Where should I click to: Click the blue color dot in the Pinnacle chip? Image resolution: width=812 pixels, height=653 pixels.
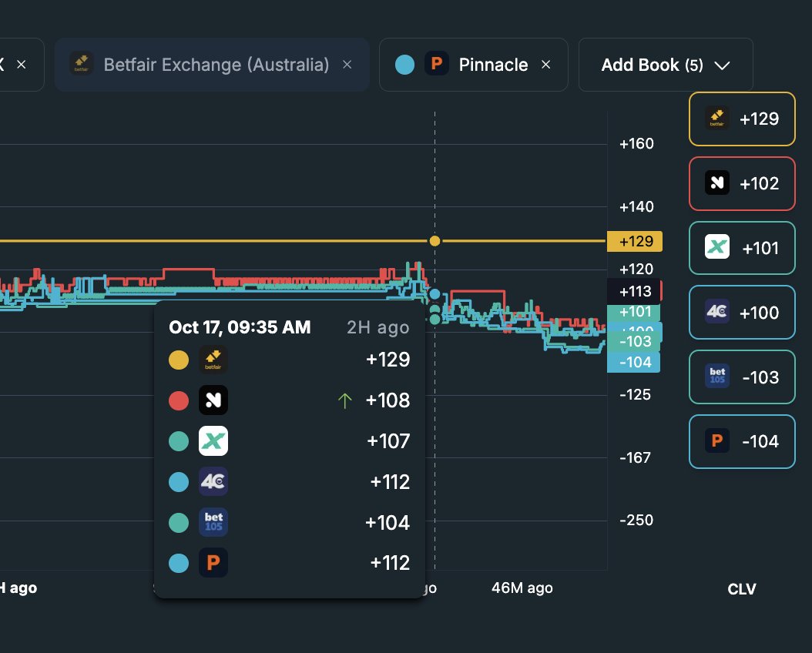[404, 65]
